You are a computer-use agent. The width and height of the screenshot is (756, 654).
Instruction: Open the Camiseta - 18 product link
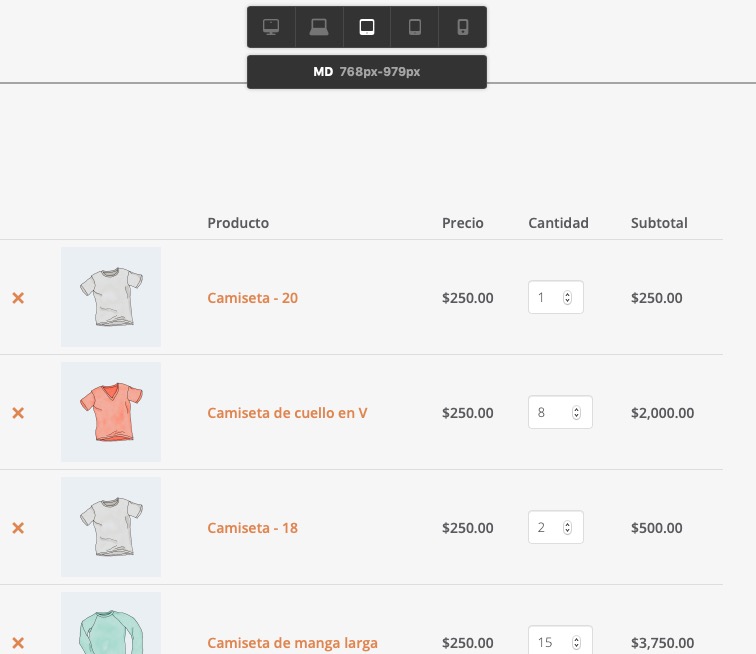pos(252,528)
